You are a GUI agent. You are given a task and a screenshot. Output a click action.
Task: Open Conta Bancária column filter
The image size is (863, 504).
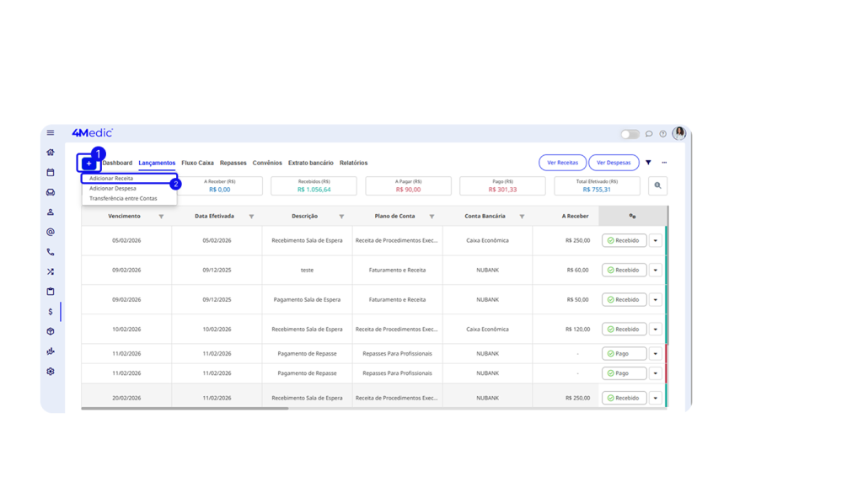522,217
